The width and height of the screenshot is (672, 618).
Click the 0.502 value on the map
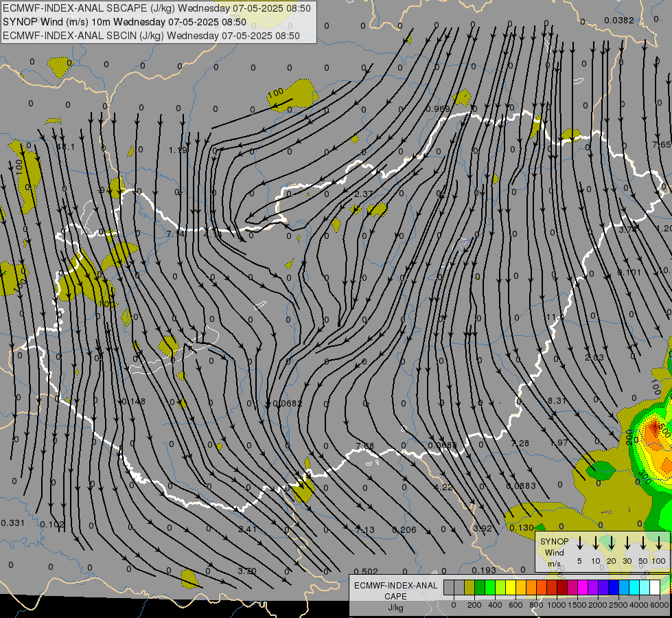point(366,572)
